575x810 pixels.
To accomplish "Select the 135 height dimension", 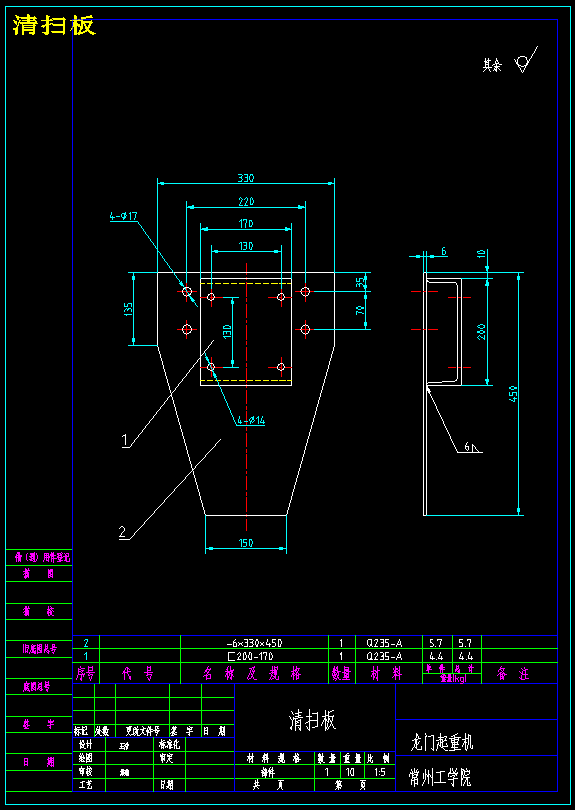I will click(128, 309).
